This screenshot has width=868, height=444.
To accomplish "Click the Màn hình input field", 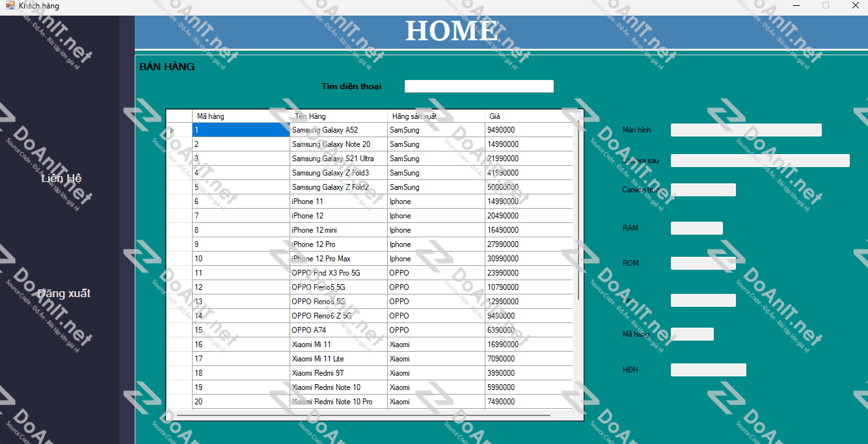I will 746,130.
